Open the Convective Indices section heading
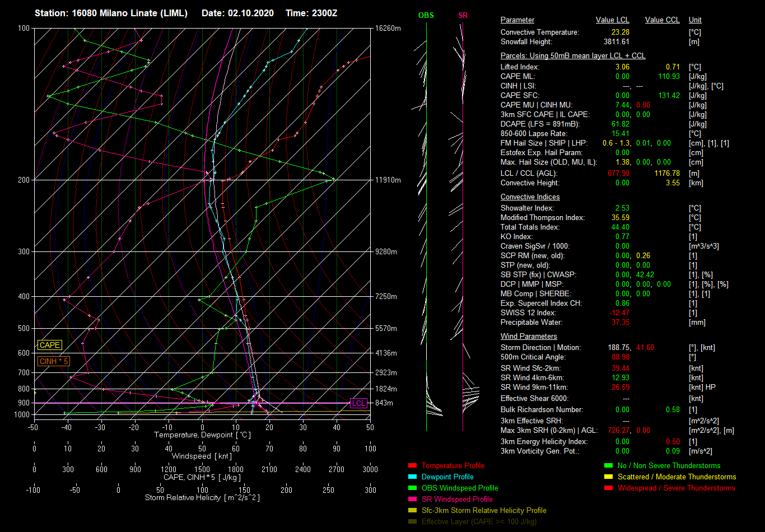The width and height of the screenshot is (765, 532). tap(530, 197)
